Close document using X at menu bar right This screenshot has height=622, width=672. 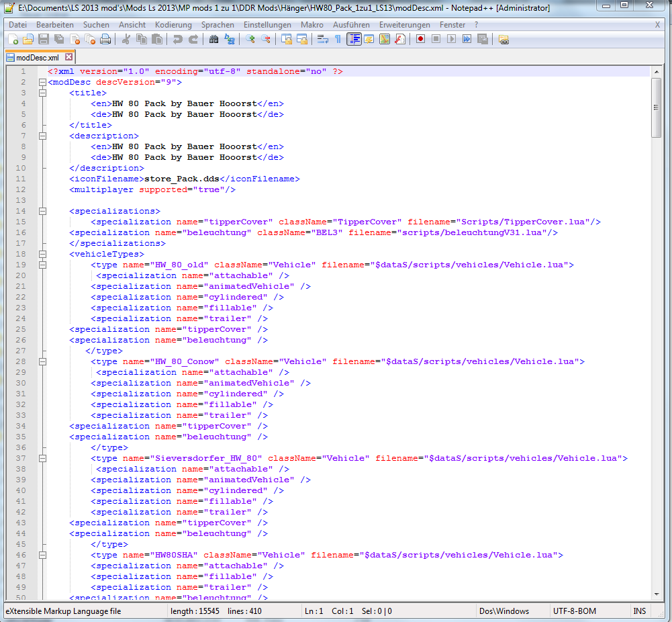[x=657, y=25]
